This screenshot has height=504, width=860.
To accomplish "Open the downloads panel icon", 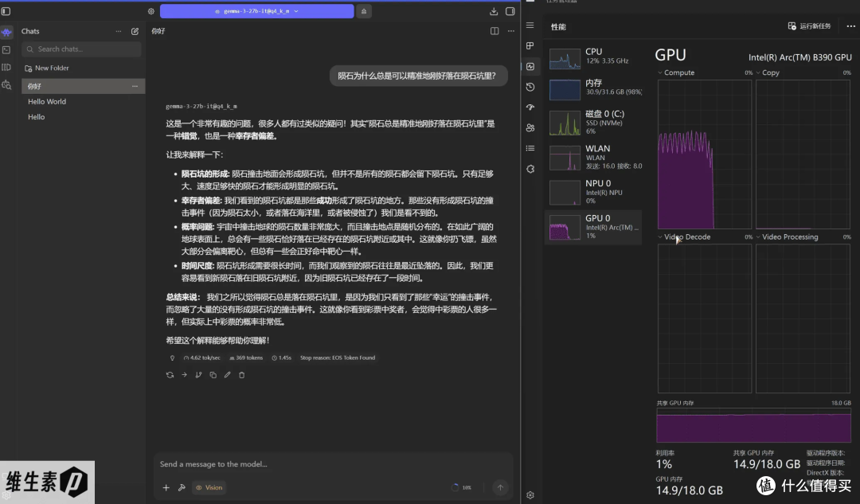I will tap(494, 11).
